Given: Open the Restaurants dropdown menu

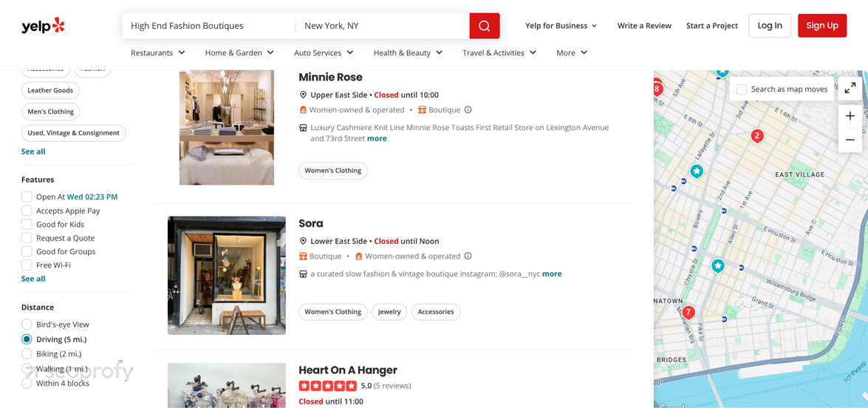Looking at the screenshot, I should (x=158, y=52).
